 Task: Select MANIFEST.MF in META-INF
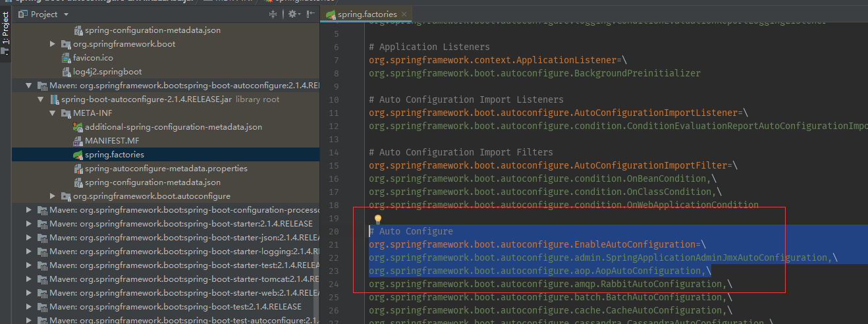coord(112,141)
